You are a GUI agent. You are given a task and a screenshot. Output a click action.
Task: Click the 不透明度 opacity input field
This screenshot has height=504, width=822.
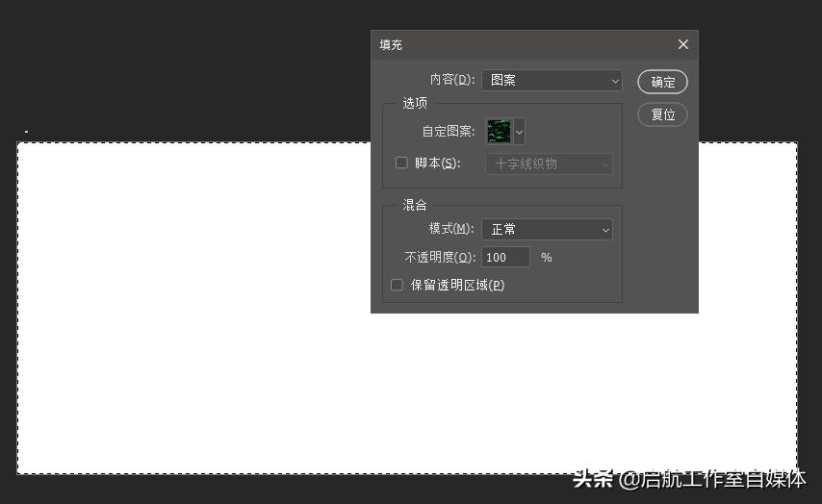506,257
